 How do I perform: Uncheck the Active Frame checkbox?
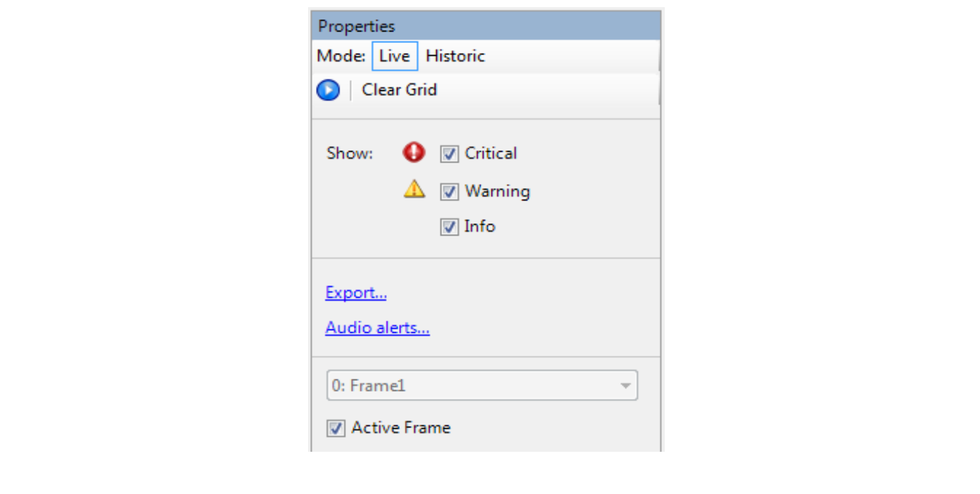pos(335,428)
